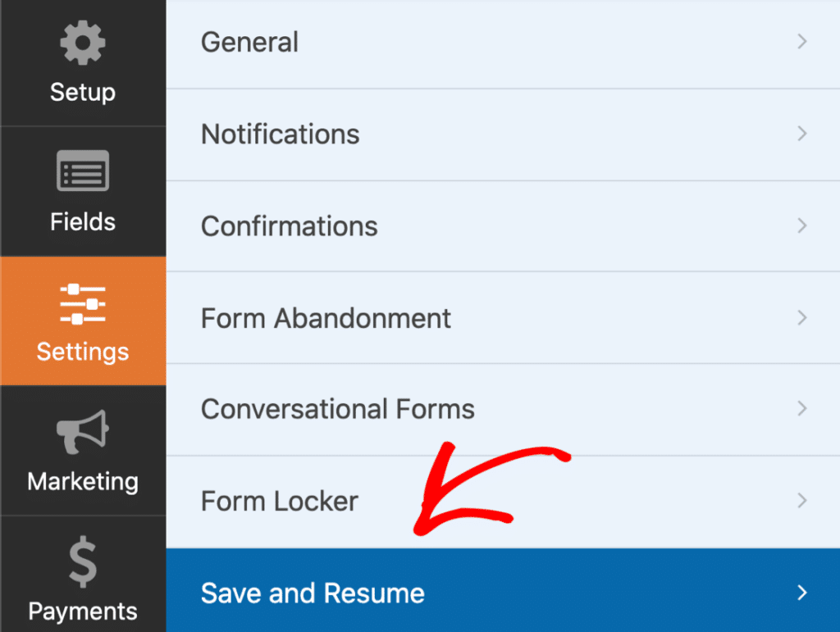This screenshot has width=840, height=632.
Task: Open the Fields panel icon
Action: (82, 171)
